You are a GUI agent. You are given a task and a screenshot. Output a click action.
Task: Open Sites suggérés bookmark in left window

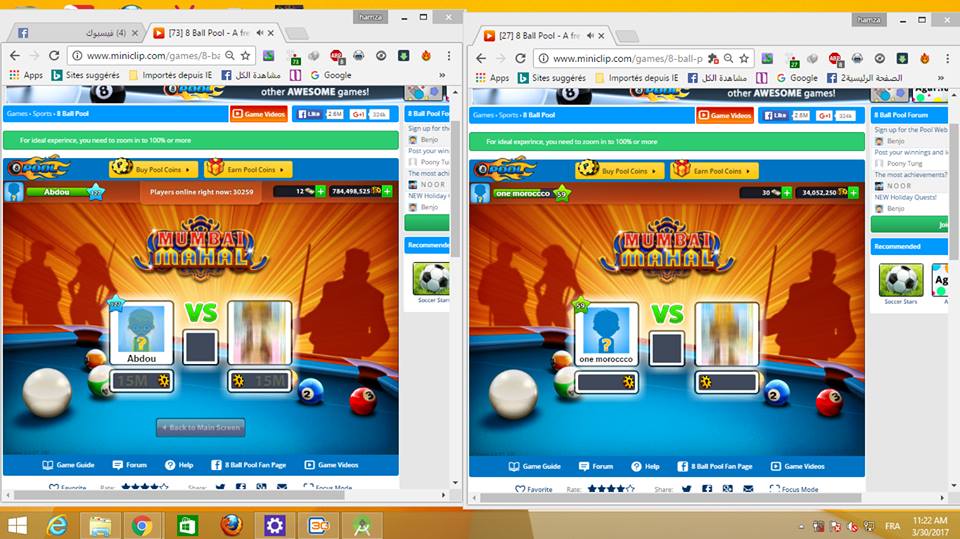click(x=86, y=75)
